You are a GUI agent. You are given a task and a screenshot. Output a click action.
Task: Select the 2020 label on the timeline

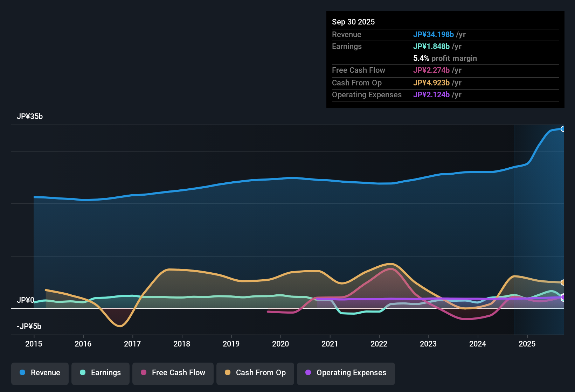[x=280, y=344]
